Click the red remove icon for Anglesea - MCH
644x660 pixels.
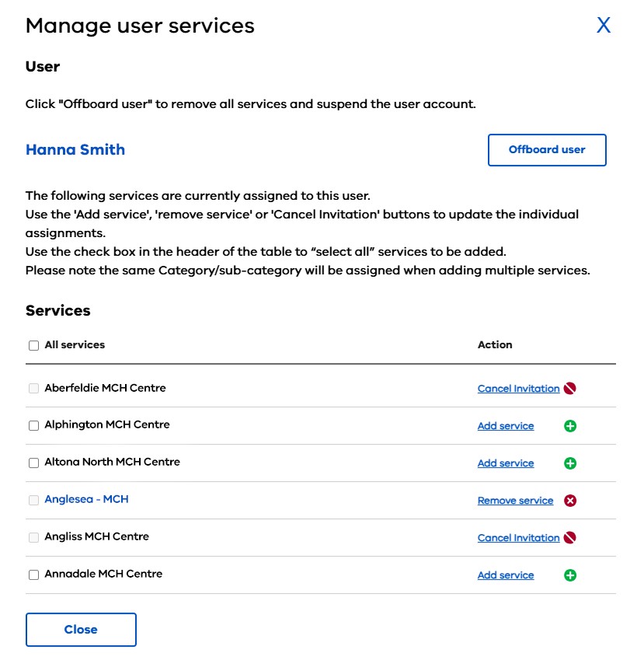coord(570,500)
